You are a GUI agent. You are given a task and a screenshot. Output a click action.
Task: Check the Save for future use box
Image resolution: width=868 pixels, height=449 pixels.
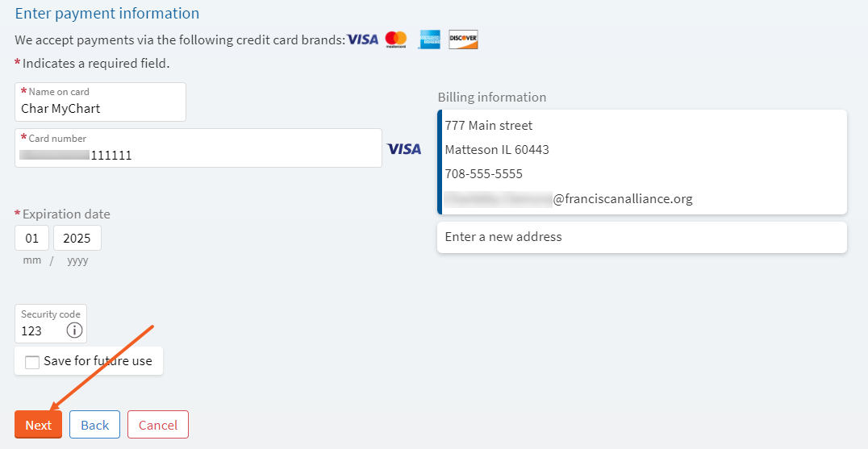pos(32,362)
